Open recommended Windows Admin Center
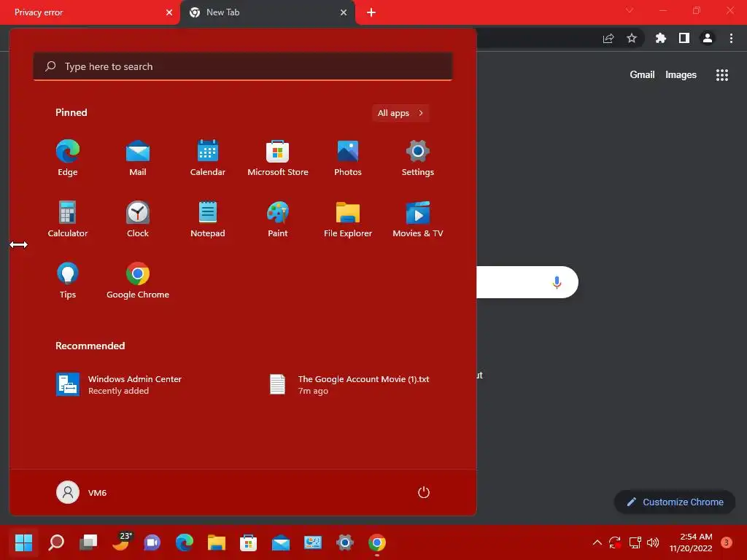Image resolution: width=747 pixels, height=560 pixels. coord(119,385)
